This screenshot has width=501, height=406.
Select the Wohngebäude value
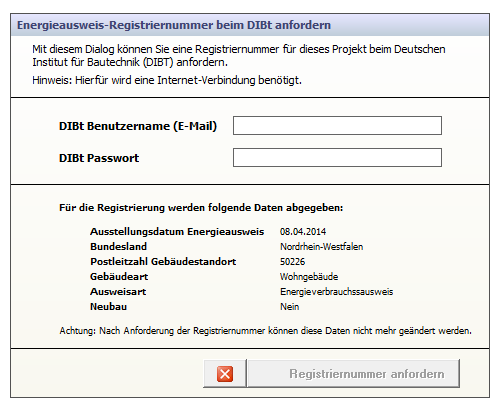click(309, 277)
